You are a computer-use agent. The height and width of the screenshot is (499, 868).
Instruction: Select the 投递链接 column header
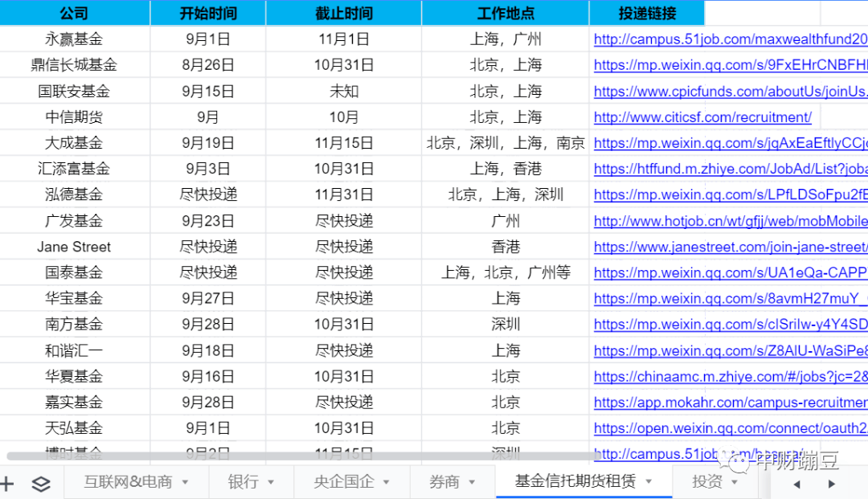point(647,13)
